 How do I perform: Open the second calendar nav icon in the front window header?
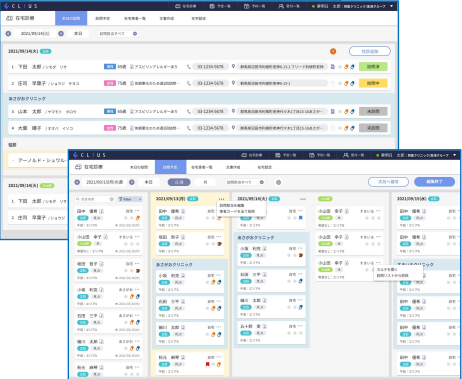pos(312,155)
